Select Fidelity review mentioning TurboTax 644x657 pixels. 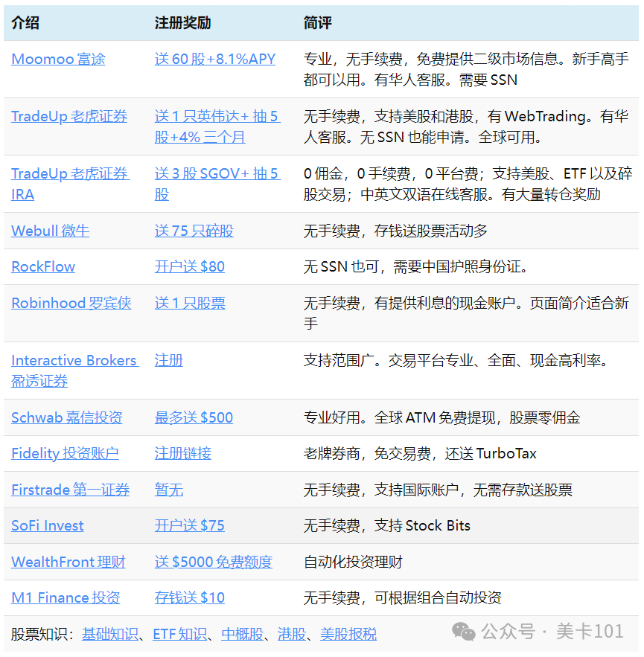(420, 453)
